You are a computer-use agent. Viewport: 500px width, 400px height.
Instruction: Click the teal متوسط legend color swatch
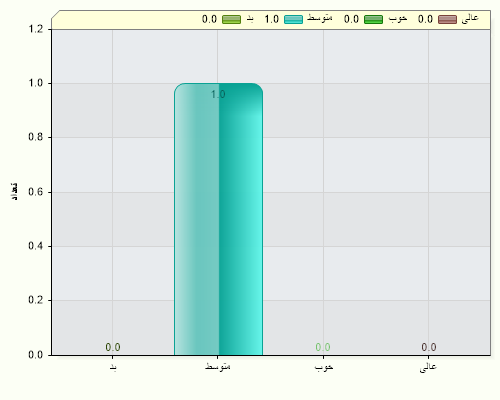point(293,19)
